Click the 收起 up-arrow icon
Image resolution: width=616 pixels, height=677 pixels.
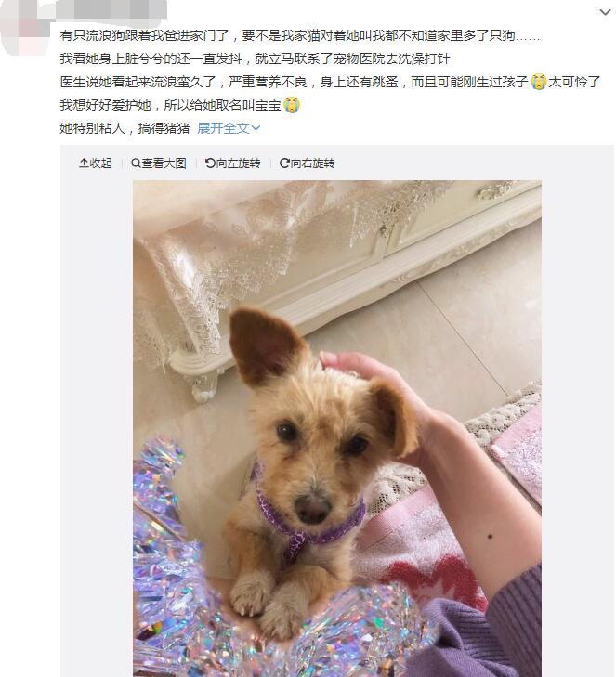[x=84, y=163]
